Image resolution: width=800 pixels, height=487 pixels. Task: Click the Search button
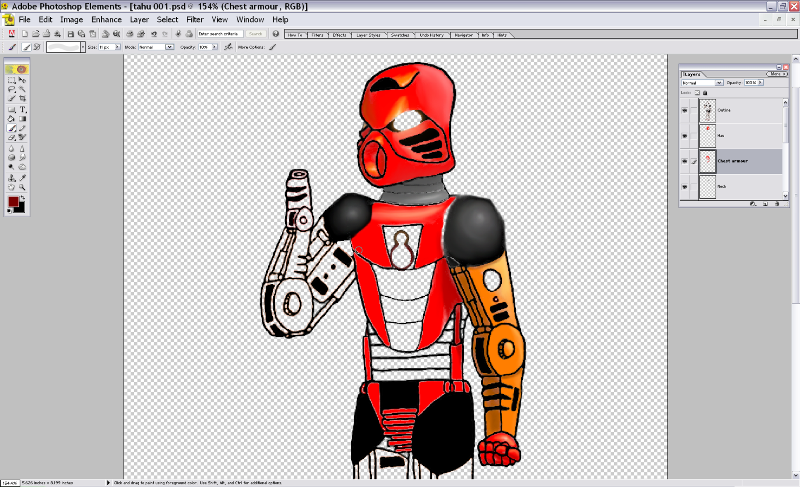click(256, 34)
